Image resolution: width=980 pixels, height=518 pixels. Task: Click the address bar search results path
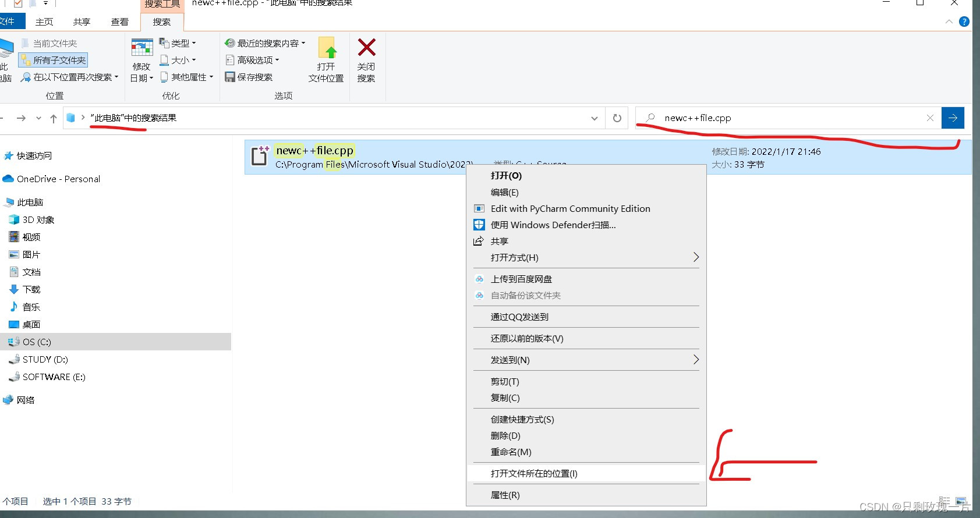pyautogui.click(x=133, y=118)
